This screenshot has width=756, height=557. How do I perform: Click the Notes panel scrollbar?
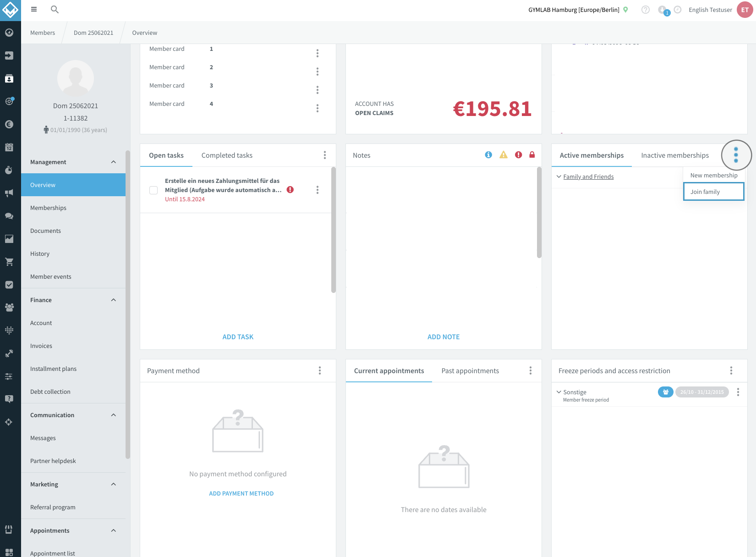[x=539, y=212]
